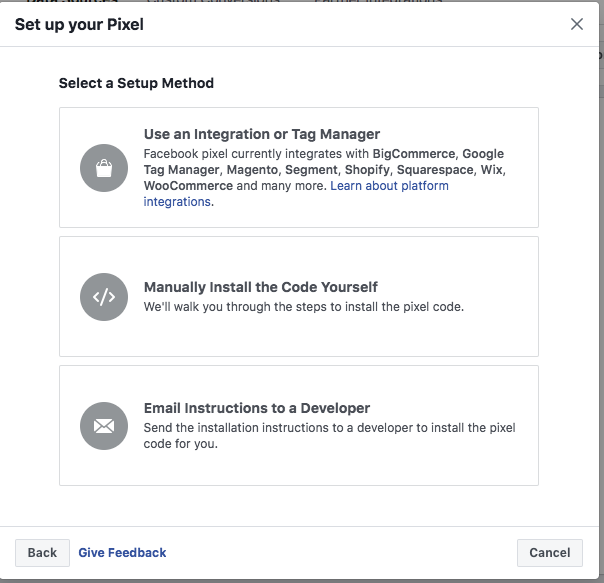Follow the blue integrations link text
Viewport: 604px width, 583px height.
click(177, 202)
